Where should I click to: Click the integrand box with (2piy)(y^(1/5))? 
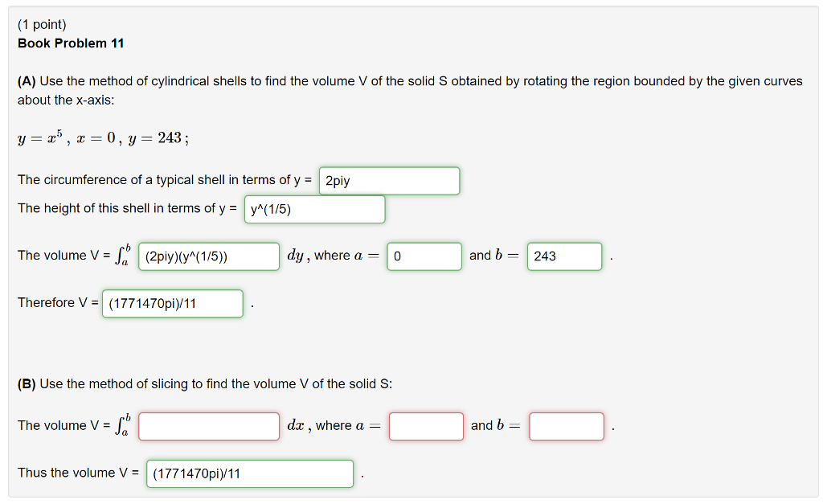coord(209,256)
